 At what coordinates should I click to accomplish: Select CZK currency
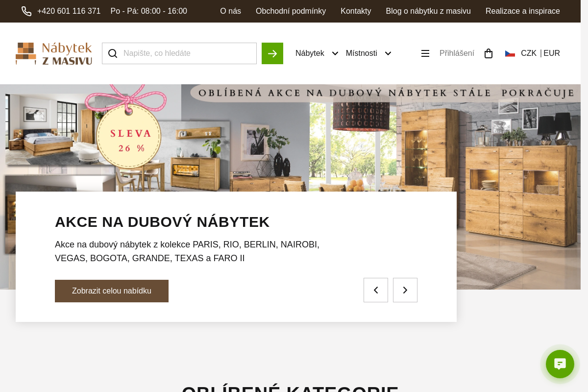(x=529, y=53)
